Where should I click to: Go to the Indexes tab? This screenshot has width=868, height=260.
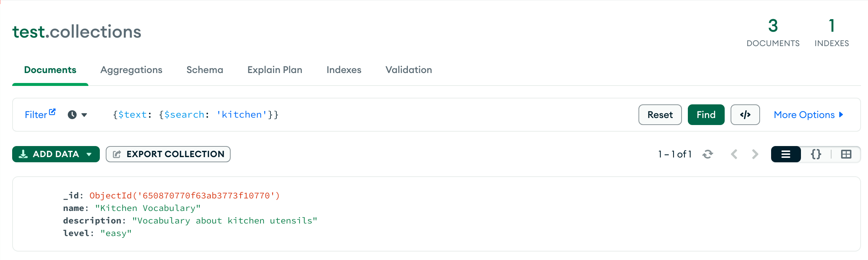(x=343, y=70)
